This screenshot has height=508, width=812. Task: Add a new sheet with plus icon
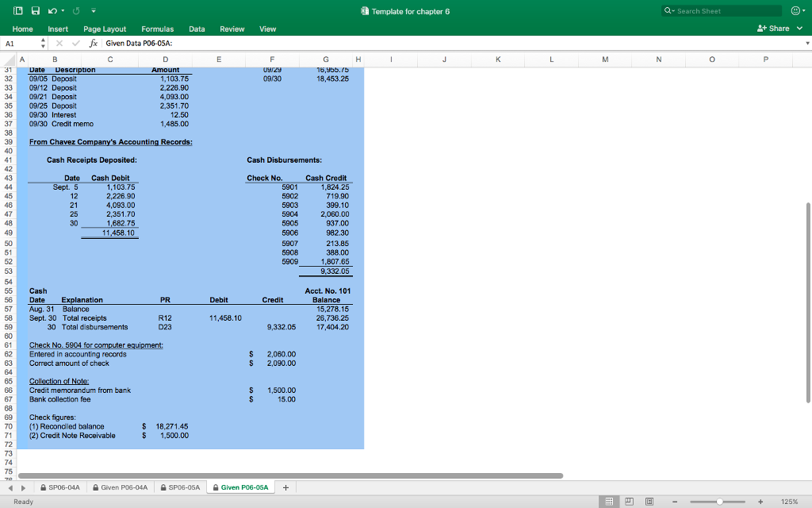tap(285, 487)
